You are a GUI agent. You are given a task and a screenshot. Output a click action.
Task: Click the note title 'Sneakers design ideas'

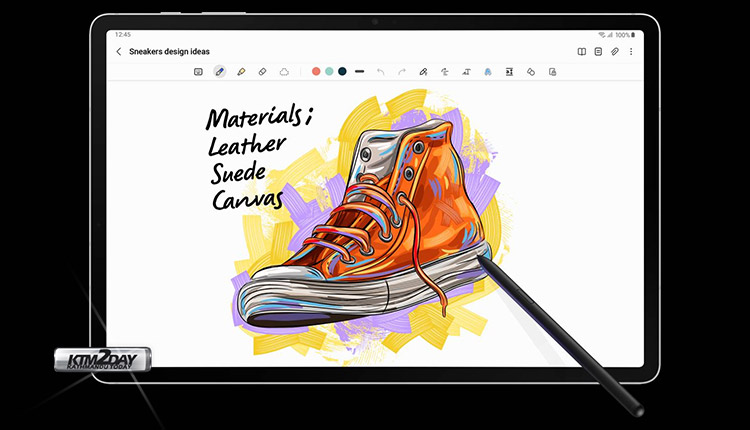pos(169,51)
